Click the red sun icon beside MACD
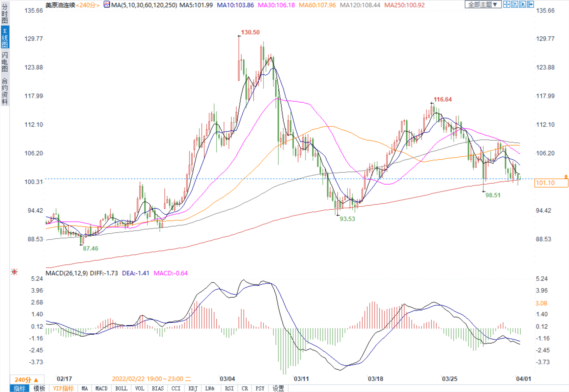The height and width of the screenshot is (392, 569). pyautogui.click(x=14, y=272)
